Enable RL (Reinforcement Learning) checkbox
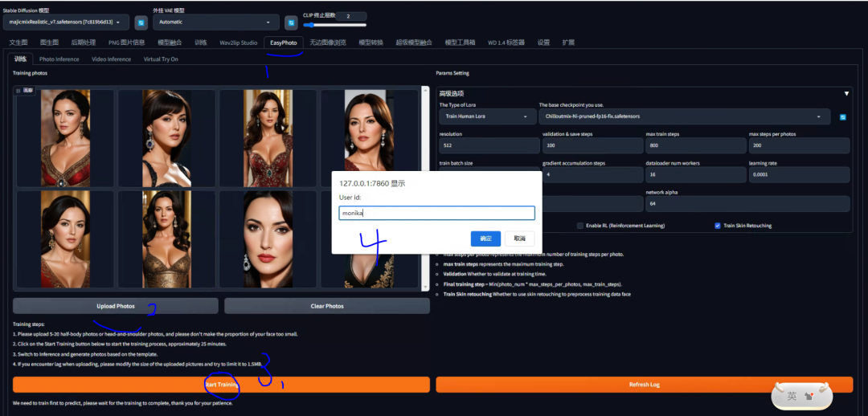The width and height of the screenshot is (868, 416). (580, 226)
